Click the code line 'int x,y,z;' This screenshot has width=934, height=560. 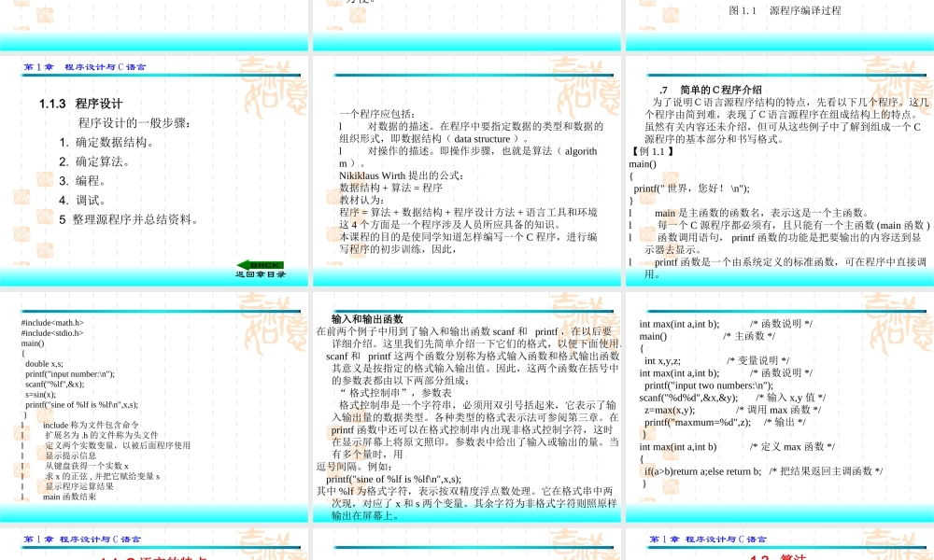[x=662, y=360]
